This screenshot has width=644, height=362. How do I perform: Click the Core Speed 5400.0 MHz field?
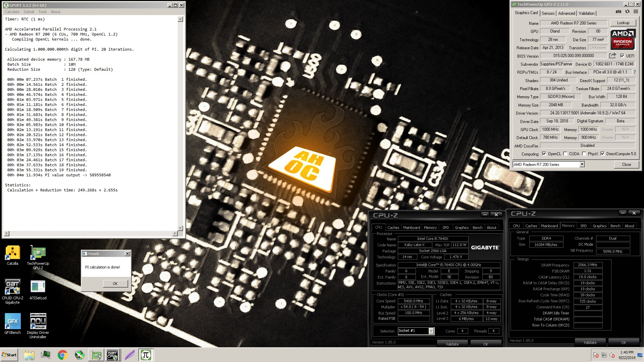coord(414,301)
